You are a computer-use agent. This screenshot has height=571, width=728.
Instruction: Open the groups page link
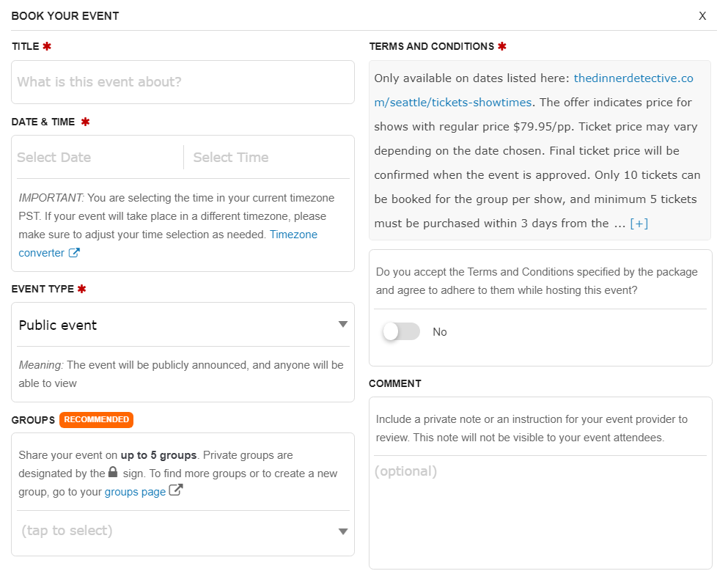[135, 492]
